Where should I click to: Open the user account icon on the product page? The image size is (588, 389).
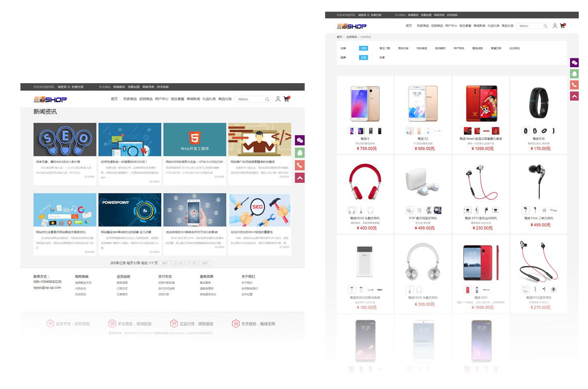point(555,26)
